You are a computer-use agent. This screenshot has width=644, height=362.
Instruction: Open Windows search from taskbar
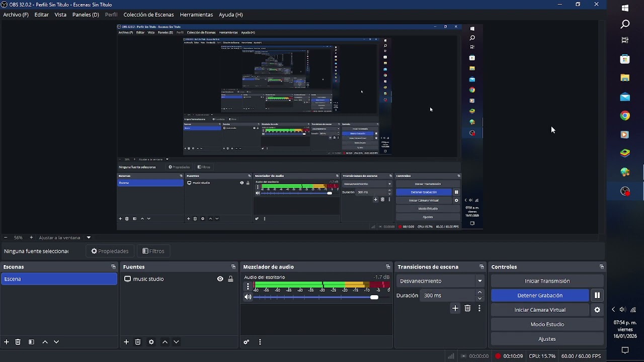(625, 24)
